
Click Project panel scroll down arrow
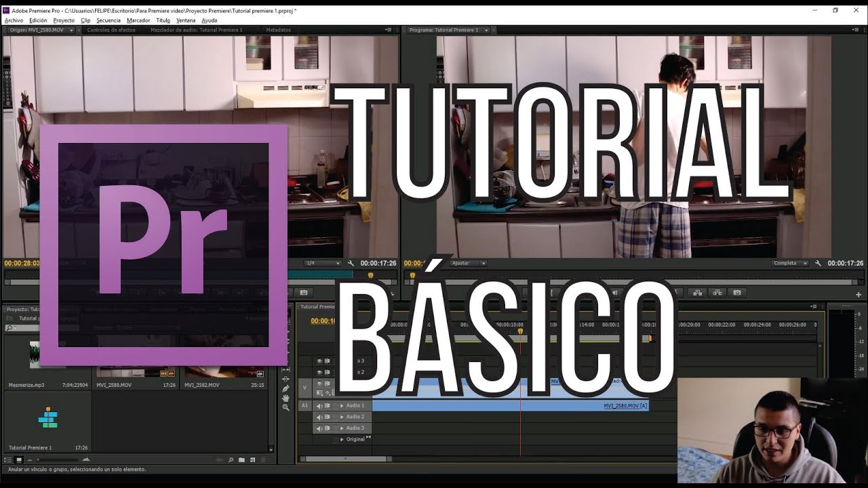coord(271,449)
